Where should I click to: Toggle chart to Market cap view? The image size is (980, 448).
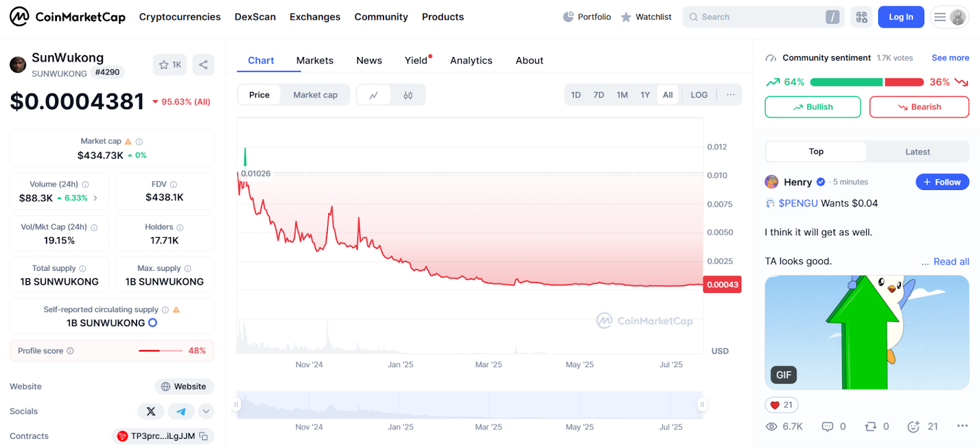[315, 95]
